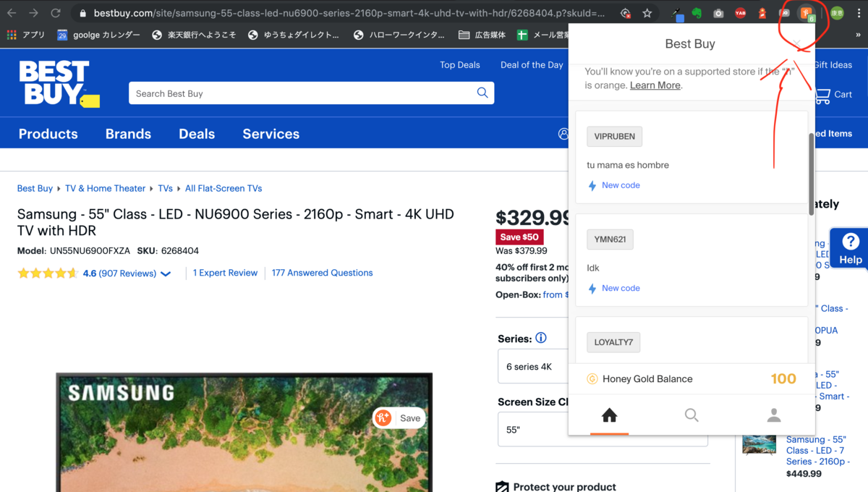Image resolution: width=868 pixels, height=492 pixels.
Task: Click the search magnifier in Best Buy search
Action: [482, 93]
